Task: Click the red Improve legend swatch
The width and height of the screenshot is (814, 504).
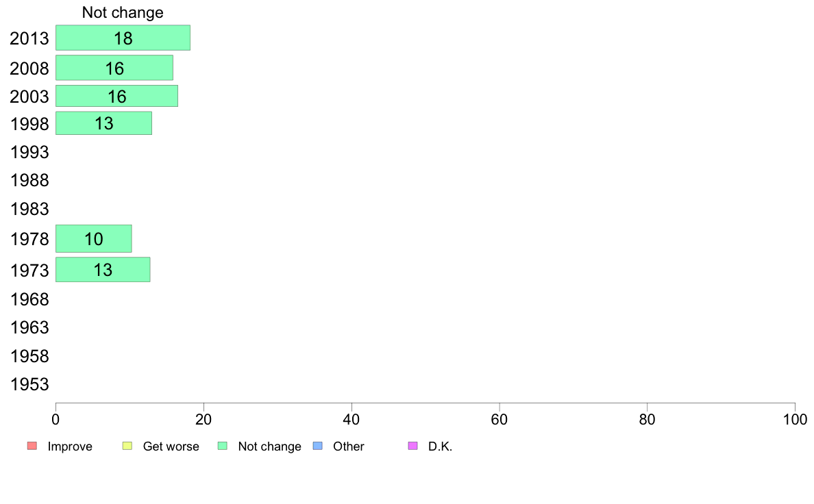Action: point(32,446)
